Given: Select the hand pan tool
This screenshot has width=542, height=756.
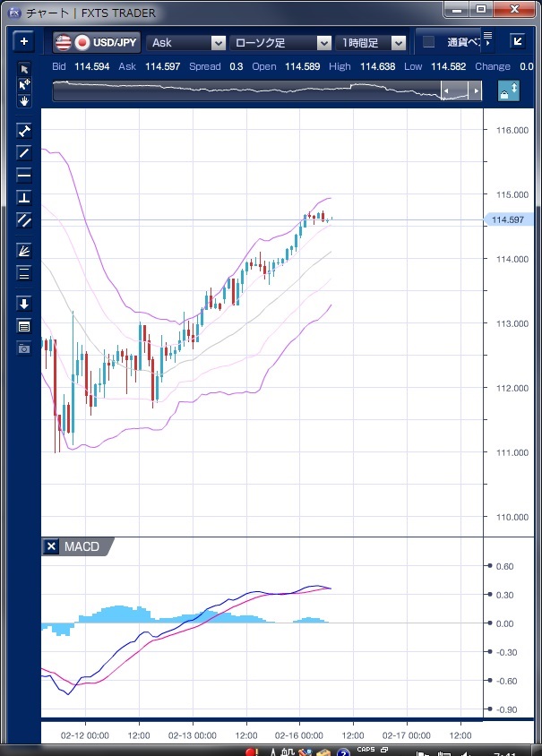Looking at the screenshot, I should click(24, 100).
